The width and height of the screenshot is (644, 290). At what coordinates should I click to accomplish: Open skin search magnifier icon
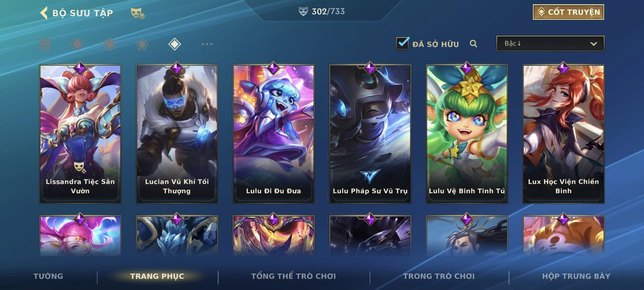(473, 44)
